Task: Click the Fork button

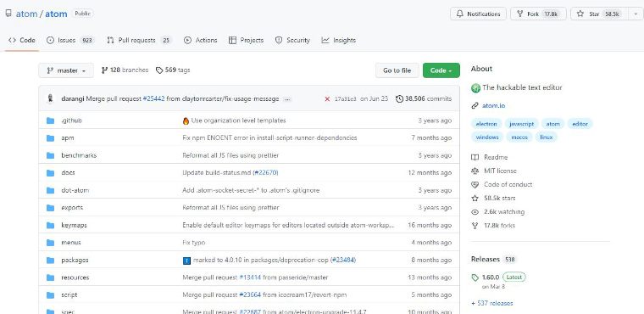Action: [x=538, y=14]
